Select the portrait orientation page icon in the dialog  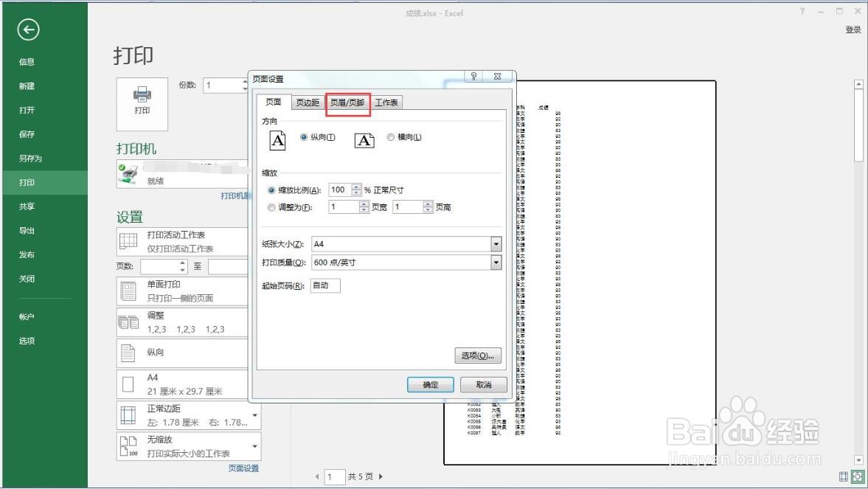[278, 141]
